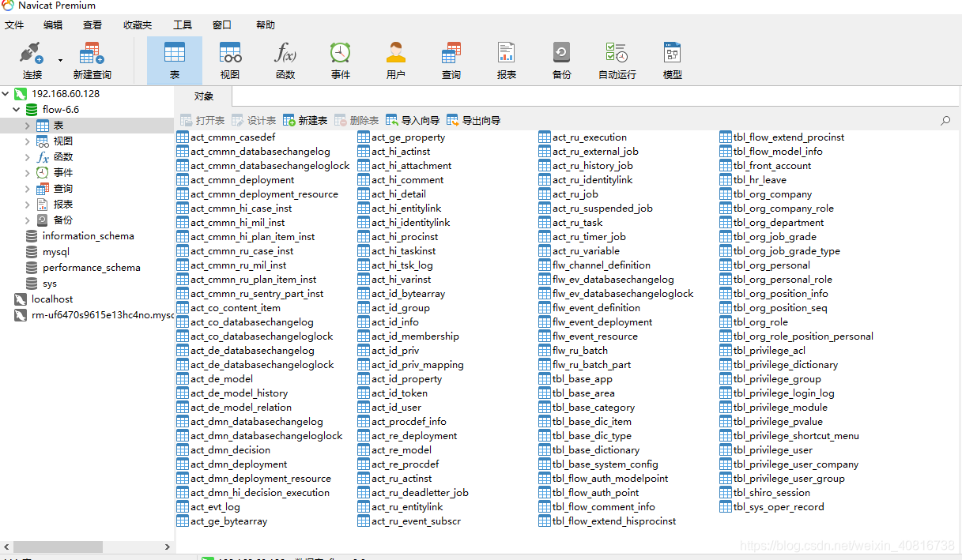
Task: Open the 编辑 (Edit) menu
Action: (53, 25)
